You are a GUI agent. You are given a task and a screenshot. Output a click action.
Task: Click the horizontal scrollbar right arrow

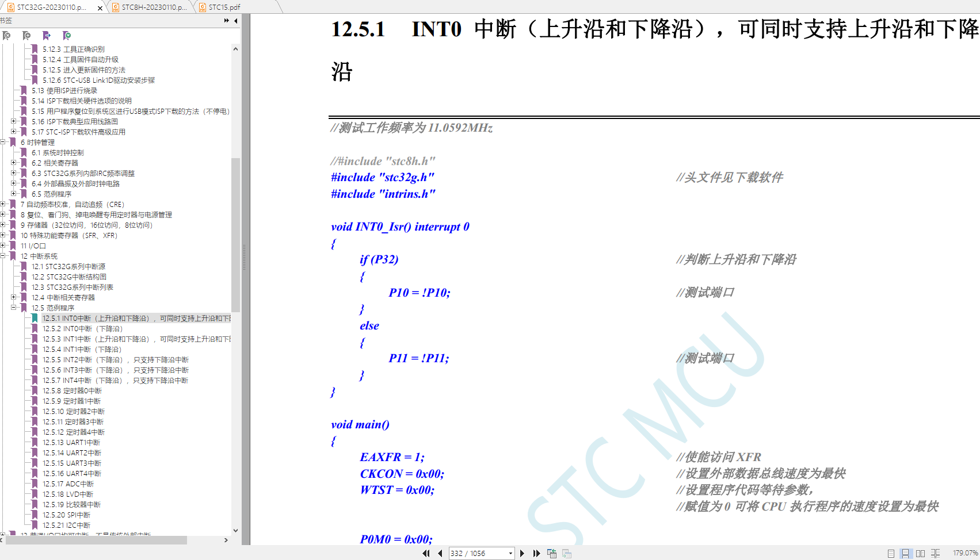226,540
